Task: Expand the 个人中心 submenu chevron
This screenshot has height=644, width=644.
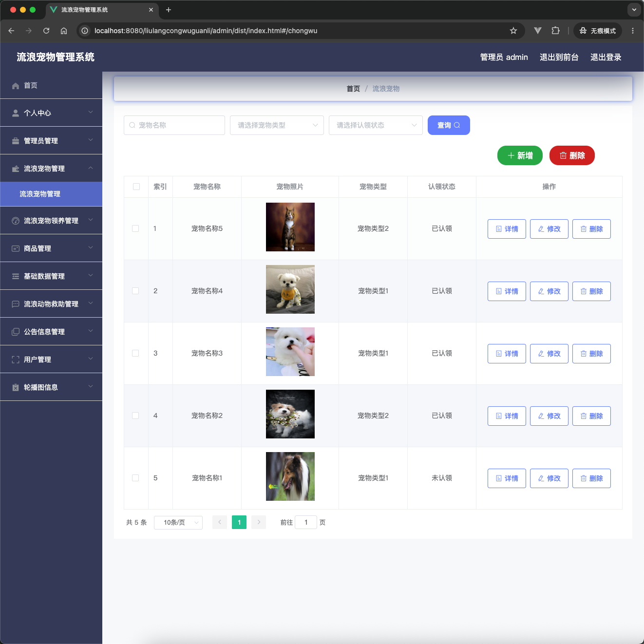Action: pos(91,112)
